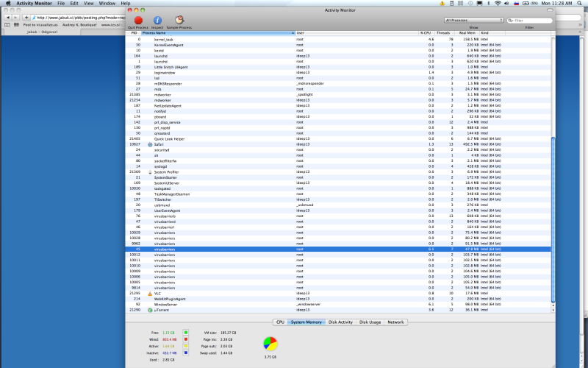The height and width of the screenshot is (368, 588).
Task: Click the System Profiler icon in process list
Action: 150,172
